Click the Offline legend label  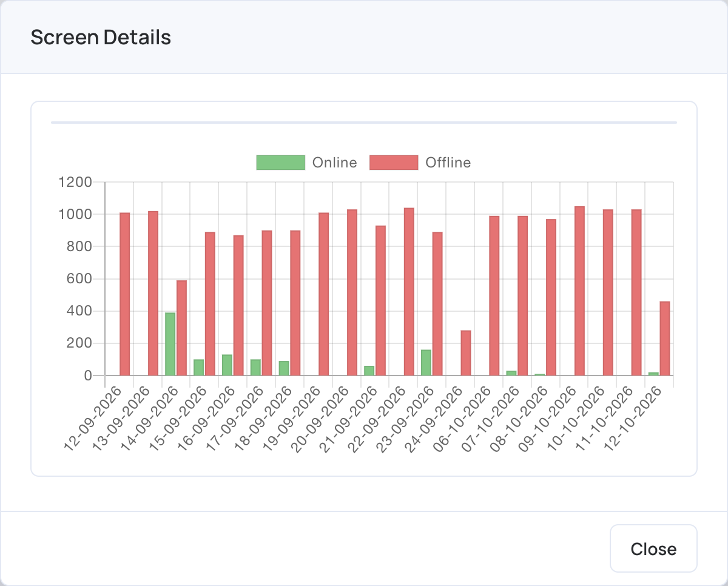pos(448,163)
